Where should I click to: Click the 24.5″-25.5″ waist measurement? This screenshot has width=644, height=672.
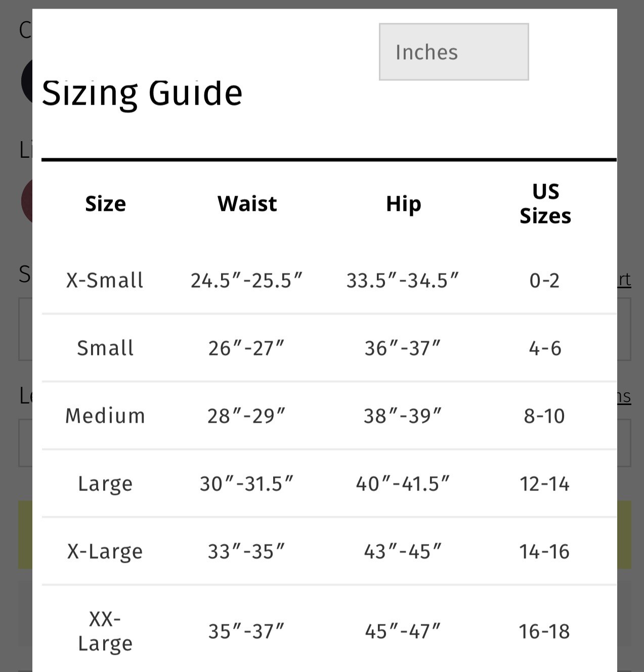(x=246, y=280)
